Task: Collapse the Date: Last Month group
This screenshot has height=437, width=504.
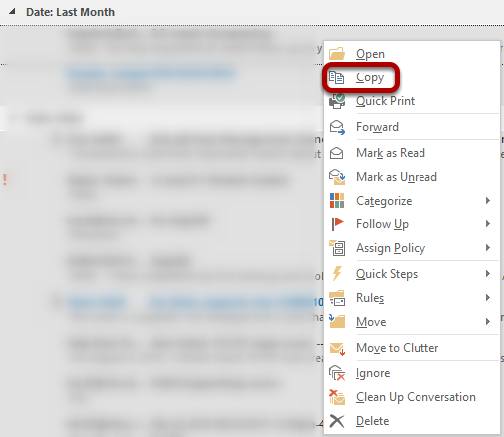Action: 12,12
